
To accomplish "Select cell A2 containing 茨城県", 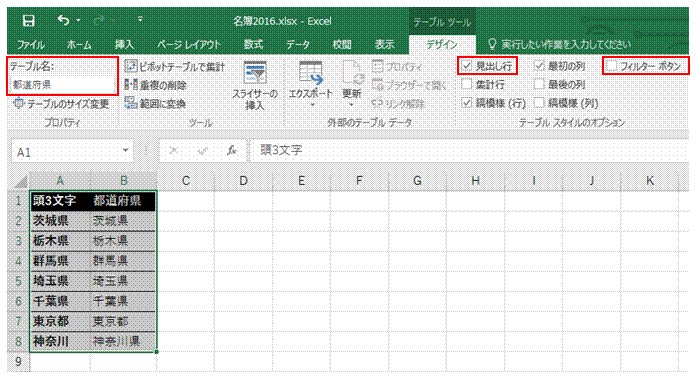I will pyautogui.click(x=60, y=221).
